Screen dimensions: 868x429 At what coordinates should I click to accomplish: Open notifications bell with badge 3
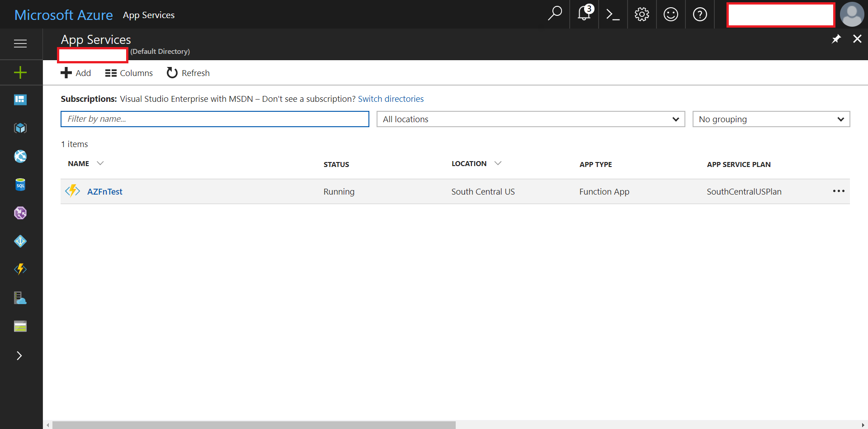pyautogui.click(x=585, y=13)
